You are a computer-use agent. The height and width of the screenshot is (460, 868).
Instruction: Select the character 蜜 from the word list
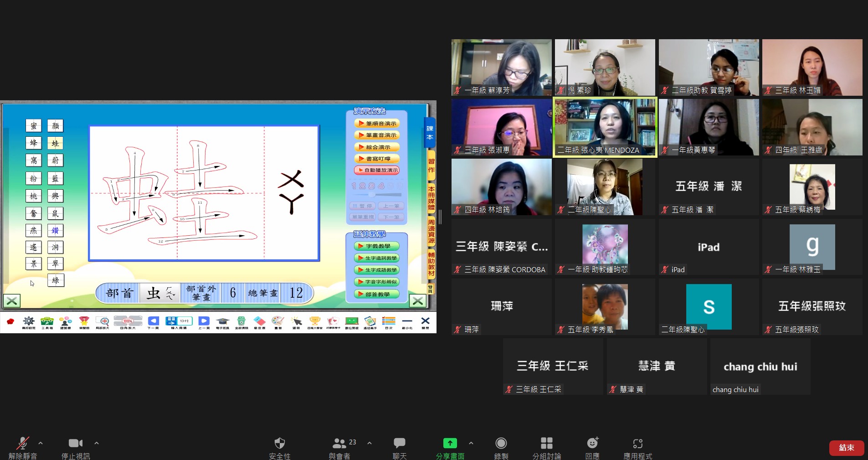click(33, 125)
